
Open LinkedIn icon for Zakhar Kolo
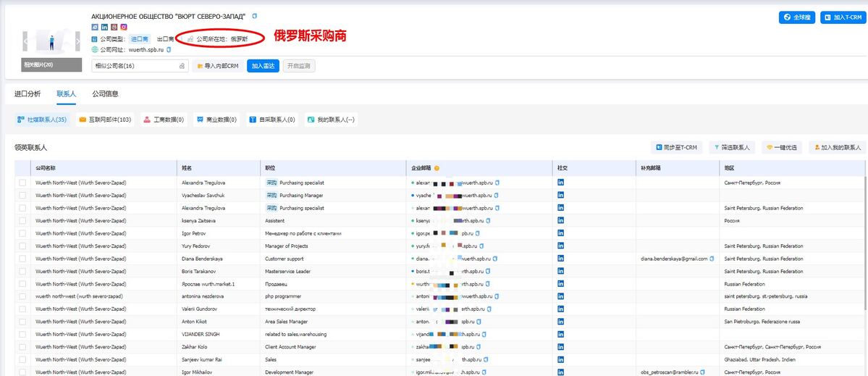560,346
